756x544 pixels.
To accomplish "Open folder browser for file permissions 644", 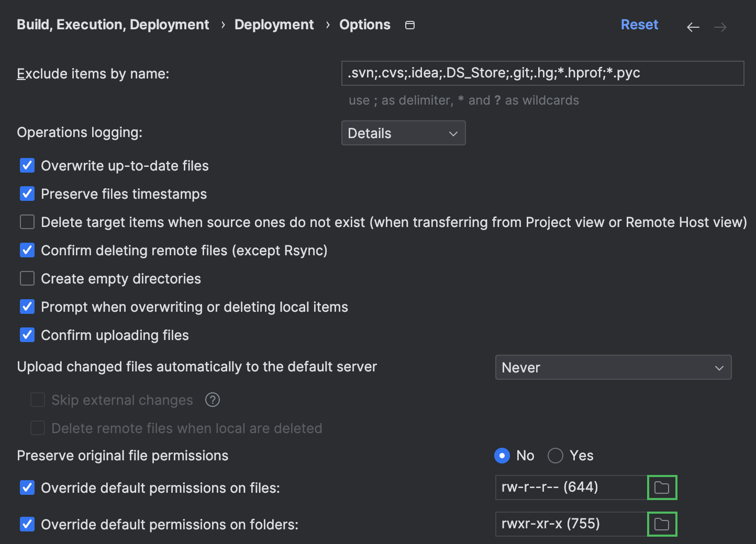I will [x=662, y=487].
